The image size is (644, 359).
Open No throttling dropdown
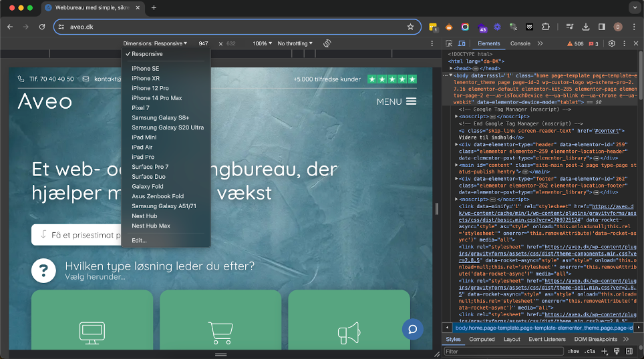click(295, 43)
